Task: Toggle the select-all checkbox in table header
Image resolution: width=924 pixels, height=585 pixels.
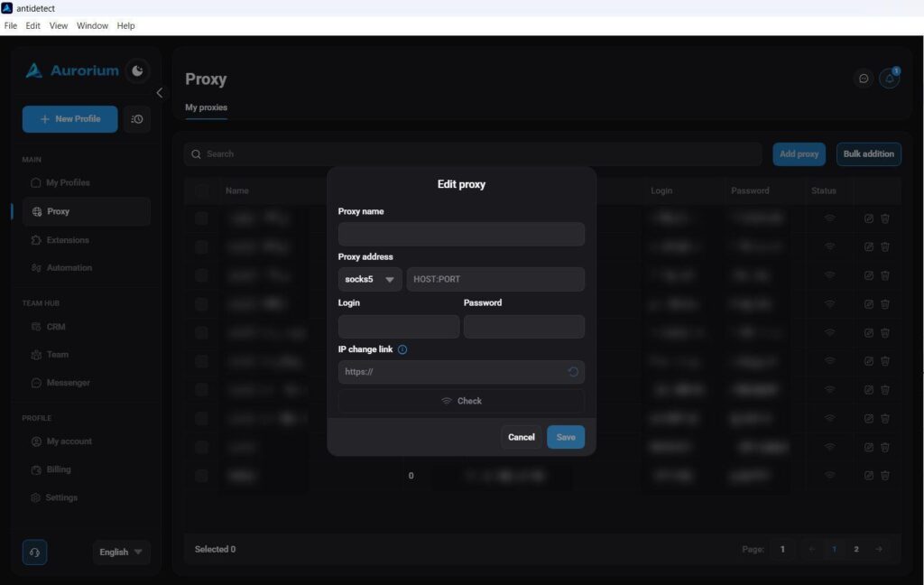Action: point(201,190)
